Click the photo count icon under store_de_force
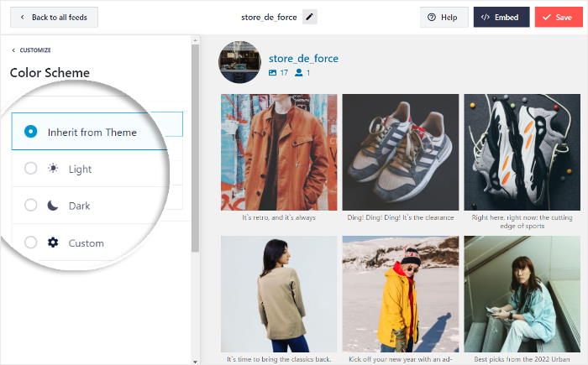 coord(273,73)
